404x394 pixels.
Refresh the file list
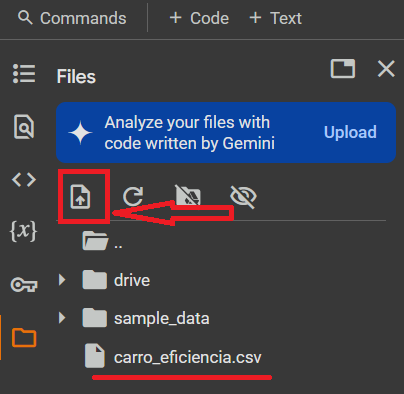point(133,196)
